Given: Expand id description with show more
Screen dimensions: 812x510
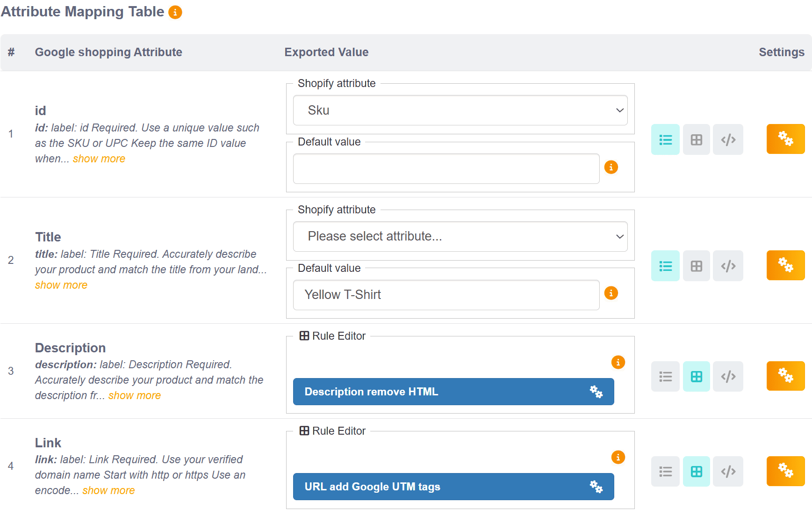Looking at the screenshot, I should tap(99, 159).
